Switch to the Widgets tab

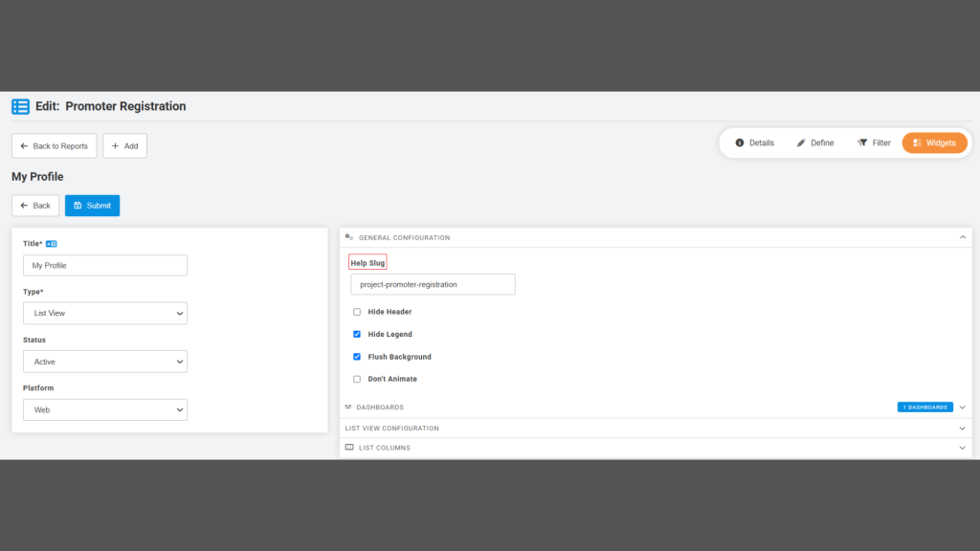934,143
